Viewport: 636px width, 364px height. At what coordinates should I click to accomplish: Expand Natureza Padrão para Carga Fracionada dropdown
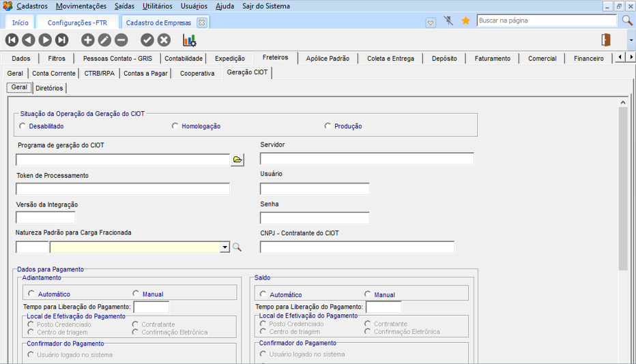click(x=225, y=247)
